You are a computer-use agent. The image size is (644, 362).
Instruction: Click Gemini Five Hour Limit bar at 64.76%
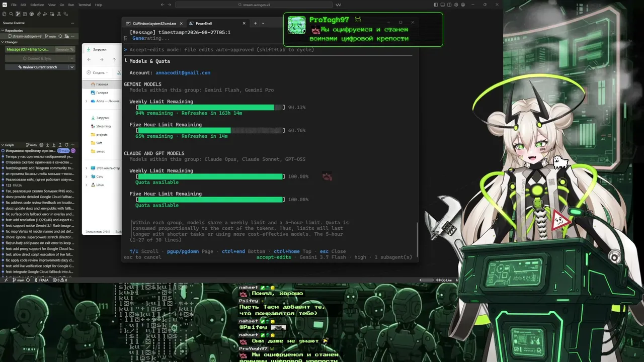[x=211, y=130]
